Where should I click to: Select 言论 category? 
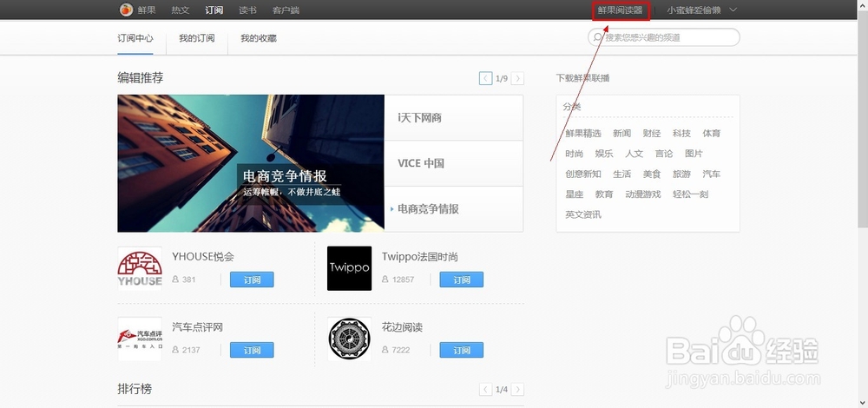click(664, 154)
